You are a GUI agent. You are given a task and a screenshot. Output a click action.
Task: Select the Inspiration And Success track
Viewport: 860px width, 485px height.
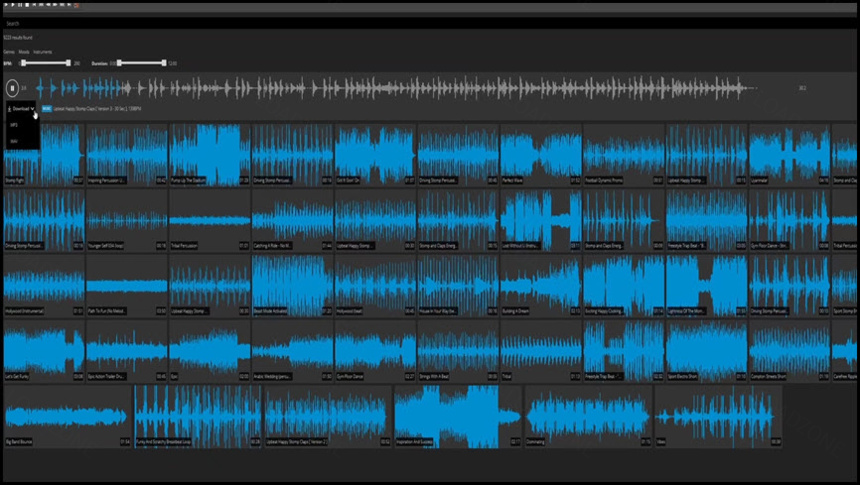pyautogui.click(x=458, y=416)
